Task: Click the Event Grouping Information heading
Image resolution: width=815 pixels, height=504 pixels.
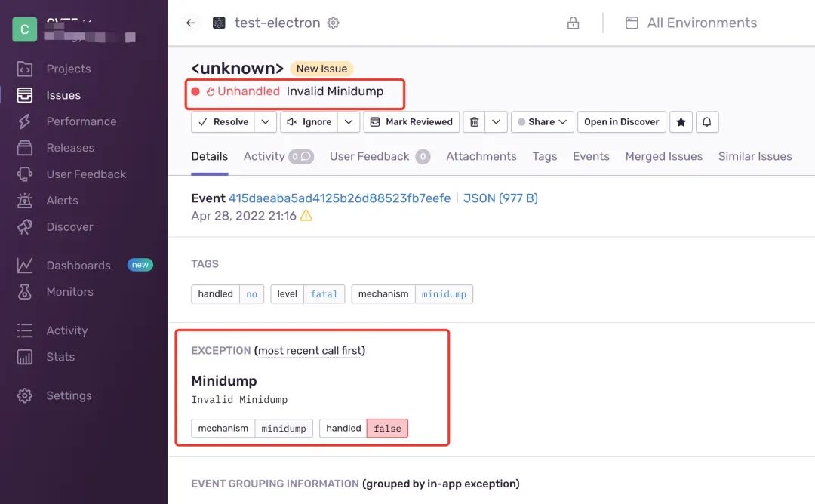Action: (275, 484)
